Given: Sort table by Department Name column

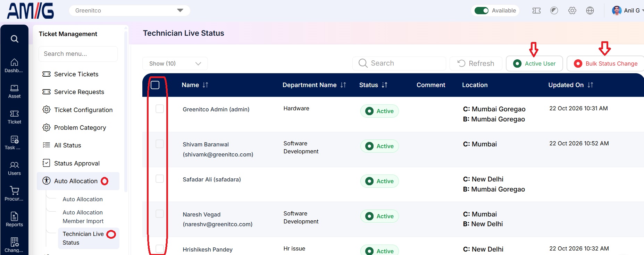Looking at the screenshot, I should coord(343,85).
